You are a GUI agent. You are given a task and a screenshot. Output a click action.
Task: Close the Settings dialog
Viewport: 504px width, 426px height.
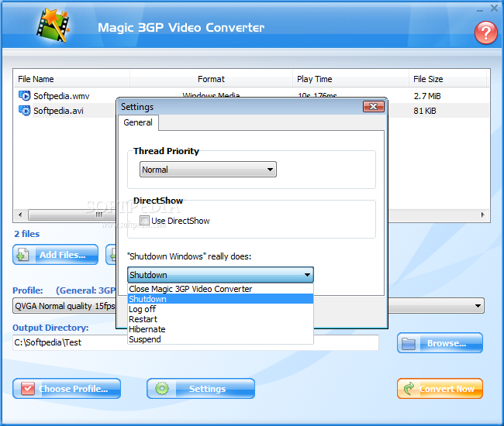(x=373, y=107)
